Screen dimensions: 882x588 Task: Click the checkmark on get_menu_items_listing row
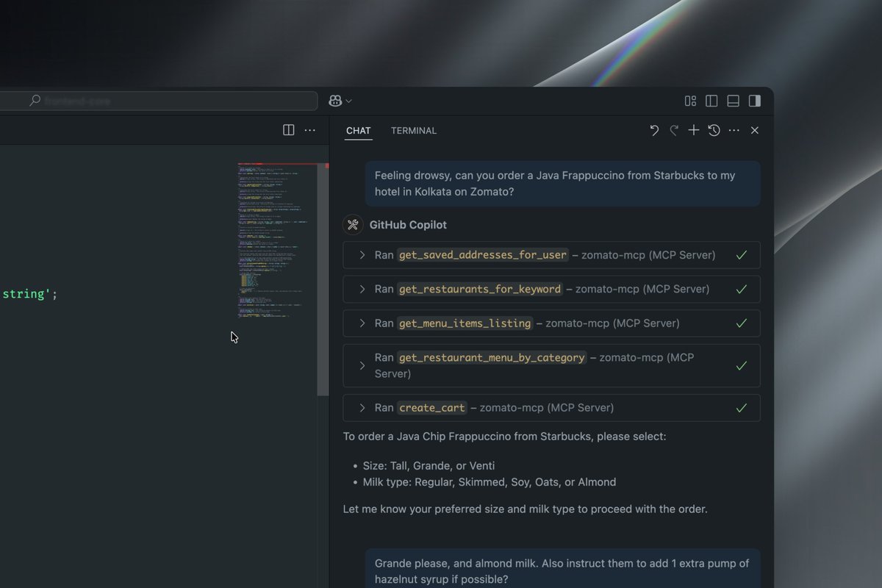click(742, 323)
